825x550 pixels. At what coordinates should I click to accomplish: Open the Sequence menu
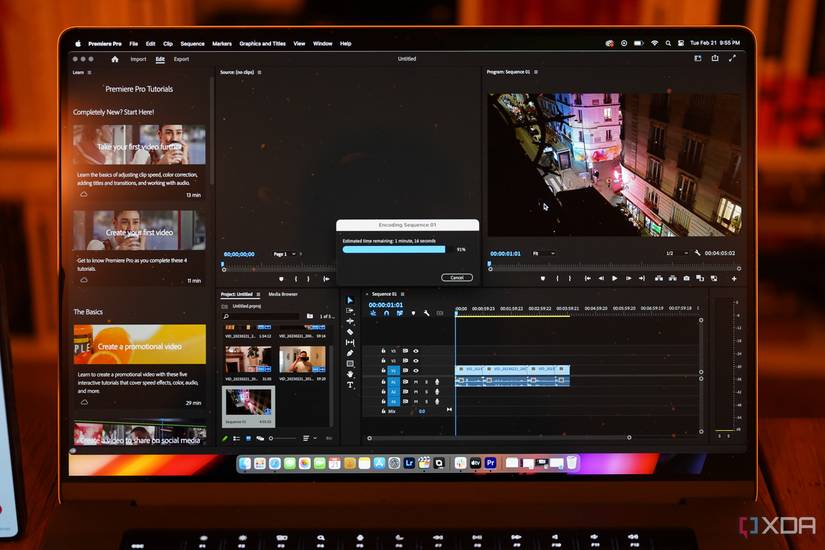coord(192,44)
